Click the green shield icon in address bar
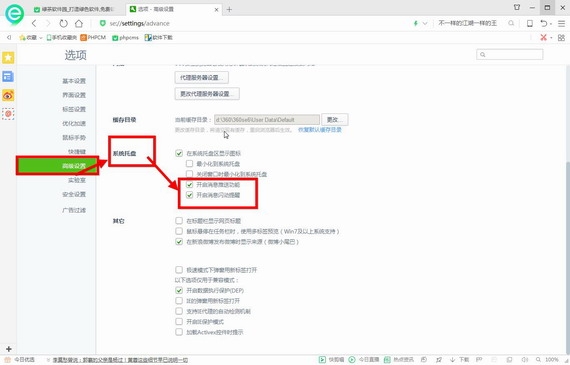 pos(103,23)
